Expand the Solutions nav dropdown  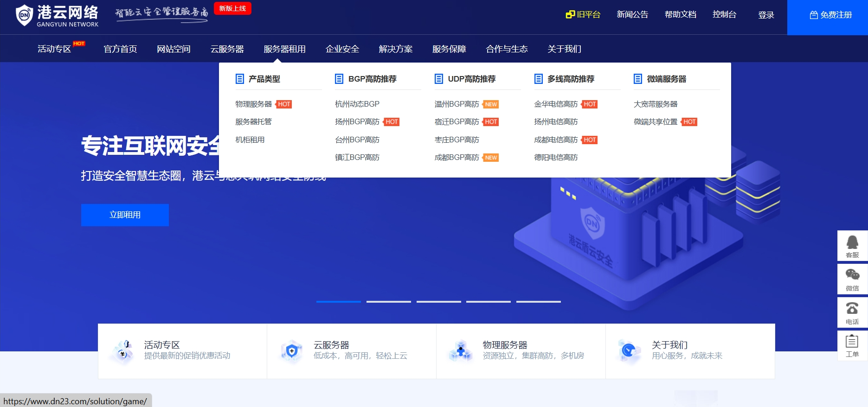click(x=395, y=49)
